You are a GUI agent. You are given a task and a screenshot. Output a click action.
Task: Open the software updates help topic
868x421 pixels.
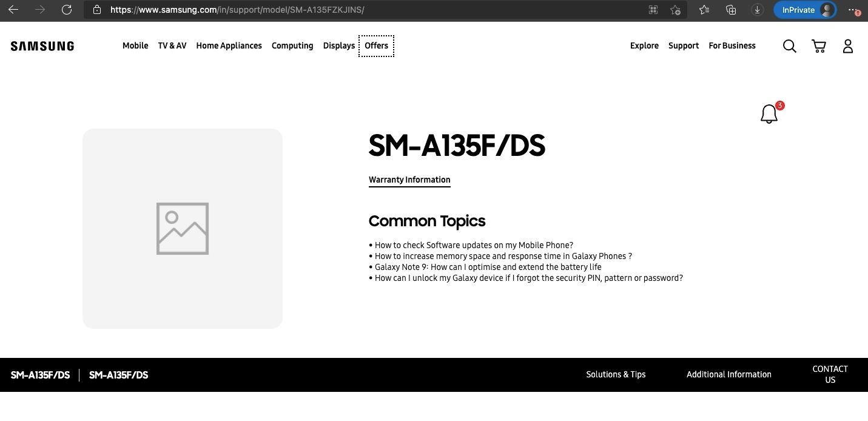point(474,245)
